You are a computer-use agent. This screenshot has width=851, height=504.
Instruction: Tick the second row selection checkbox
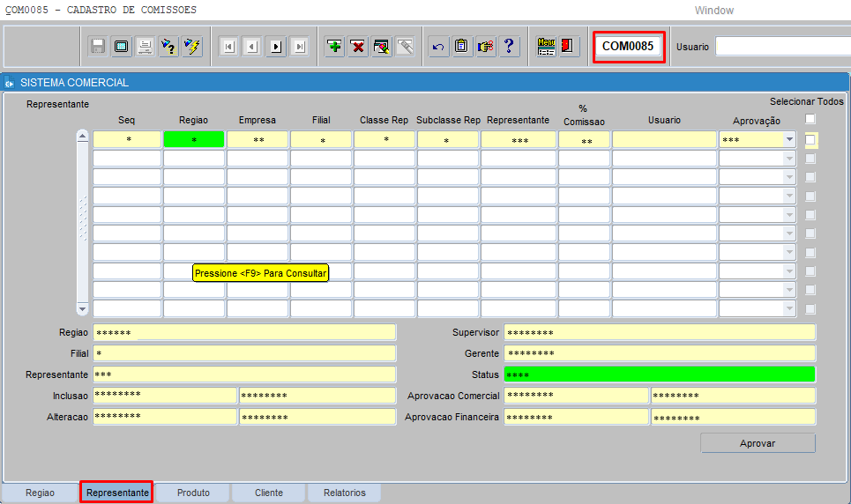[810, 159]
